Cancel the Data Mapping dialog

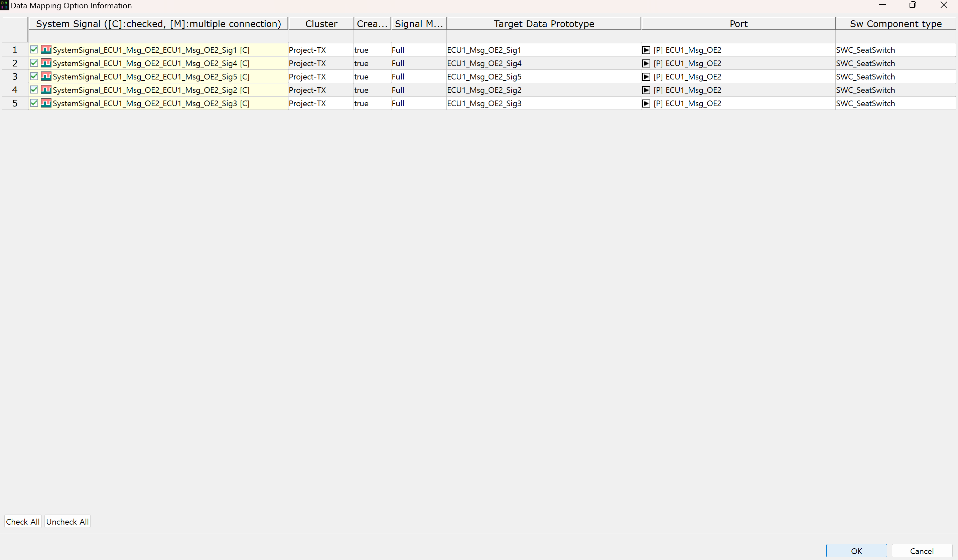pos(922,551)
